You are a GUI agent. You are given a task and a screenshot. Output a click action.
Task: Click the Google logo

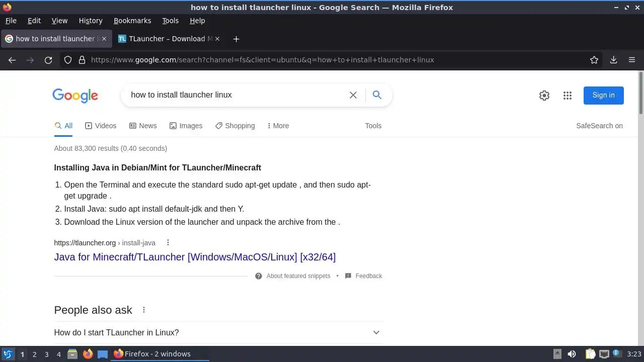[x=75, y=96]
